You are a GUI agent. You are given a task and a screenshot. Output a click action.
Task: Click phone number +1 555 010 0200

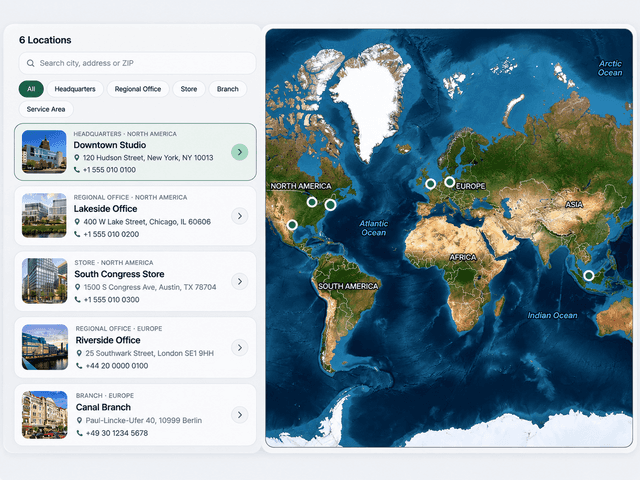point(111,234)
